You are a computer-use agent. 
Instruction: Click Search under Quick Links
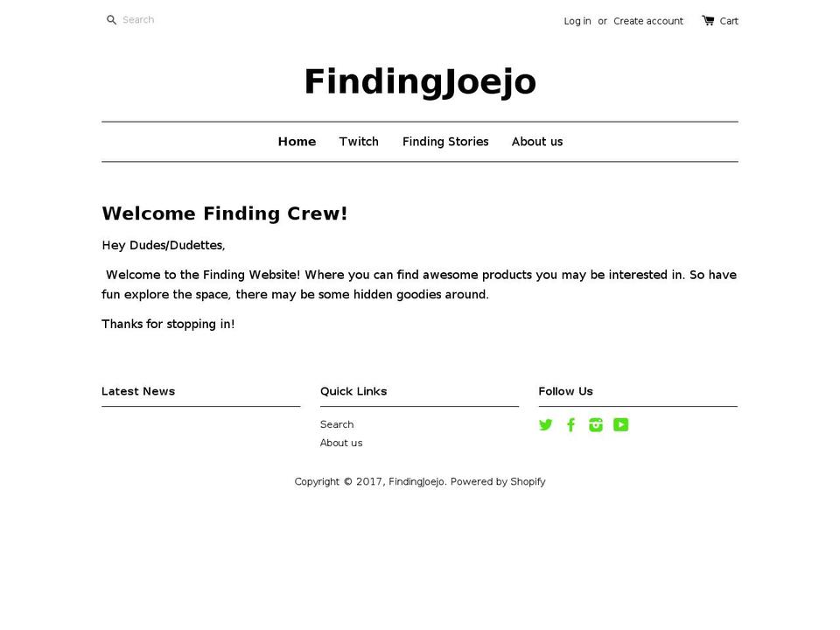click(337, 424)
